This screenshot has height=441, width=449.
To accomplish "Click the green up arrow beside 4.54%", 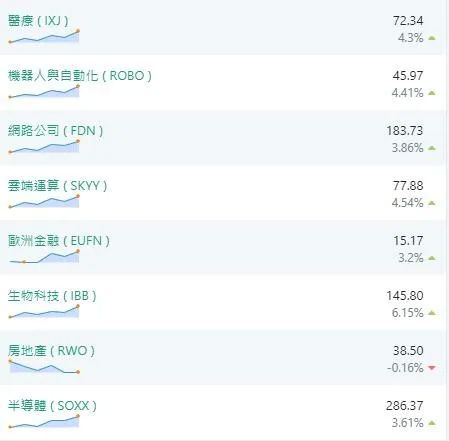I will (432, 203).
